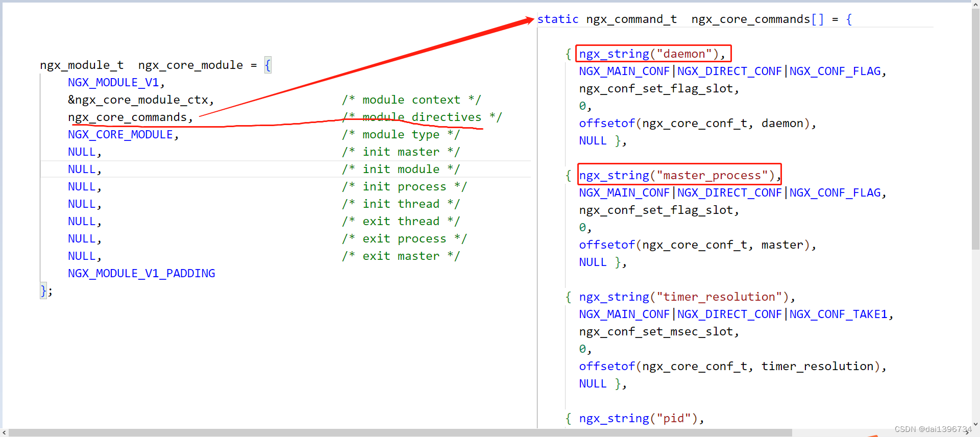The width and height of the screenshot is (980, 437).
Task: Click ngx_string("timer_resolution") text
Action: 687,297
